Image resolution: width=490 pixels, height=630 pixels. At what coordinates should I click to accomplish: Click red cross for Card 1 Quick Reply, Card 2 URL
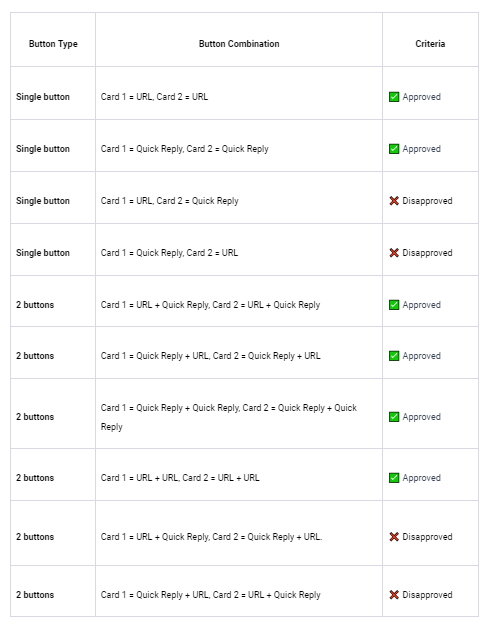pyautogui.click(x=394, y=253)
